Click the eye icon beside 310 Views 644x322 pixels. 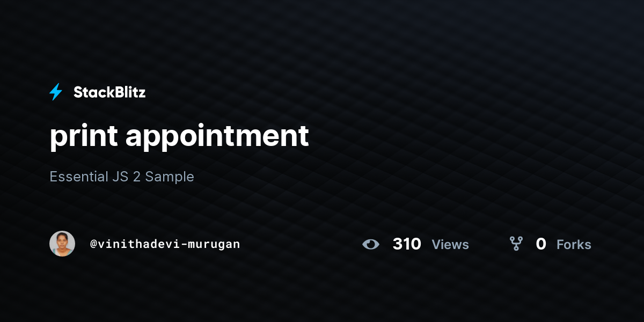coord(371,244)
